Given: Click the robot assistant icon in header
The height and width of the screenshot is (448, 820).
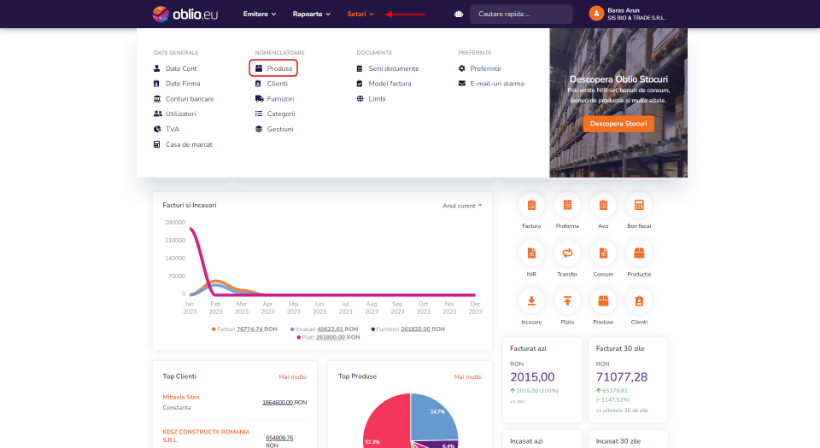Looking at the screenshot, I should point(459,14).
